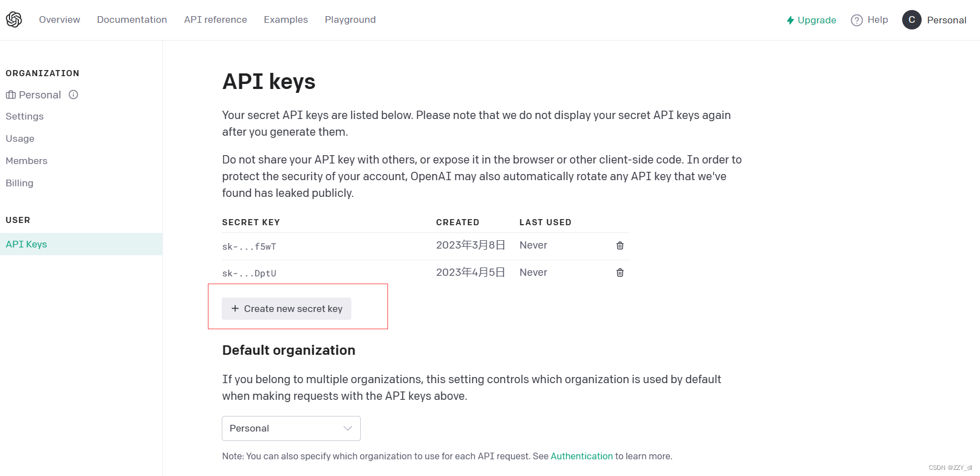Go to the Playground tab

350,19
